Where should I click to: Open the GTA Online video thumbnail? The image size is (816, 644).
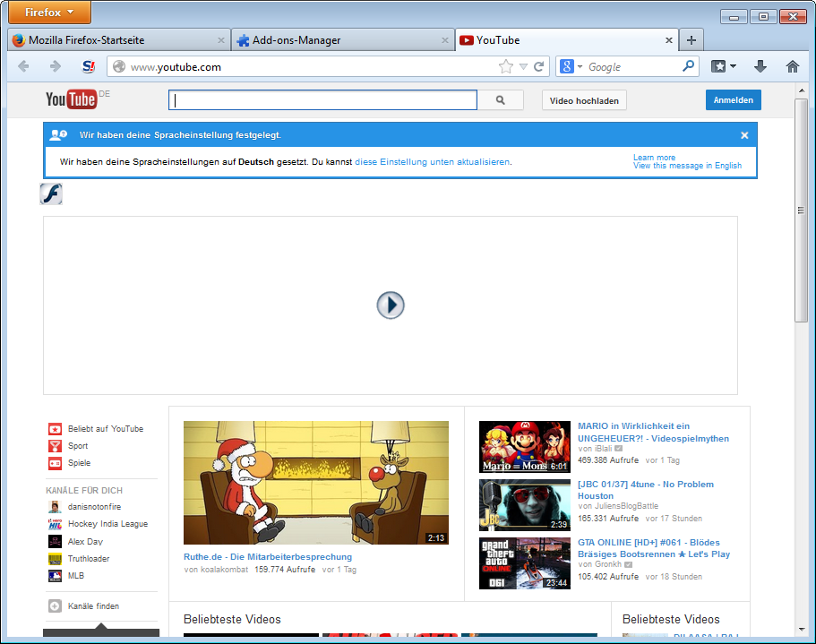(525, 563)
